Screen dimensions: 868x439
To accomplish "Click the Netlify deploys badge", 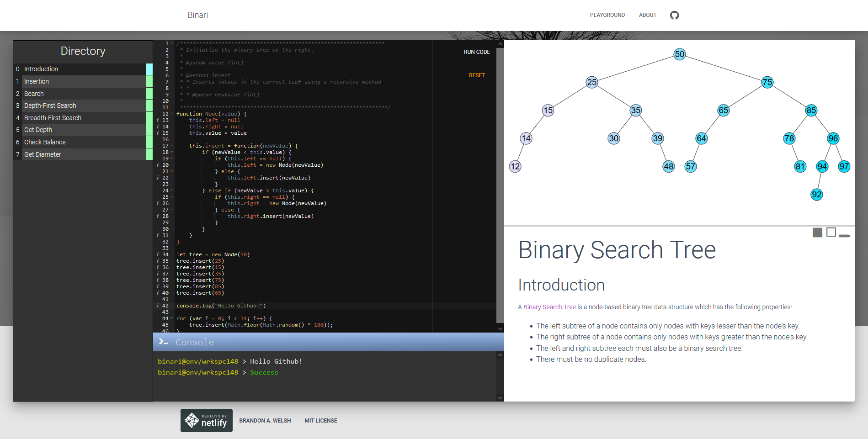I will pyautogui.click(x=207, y=420).
